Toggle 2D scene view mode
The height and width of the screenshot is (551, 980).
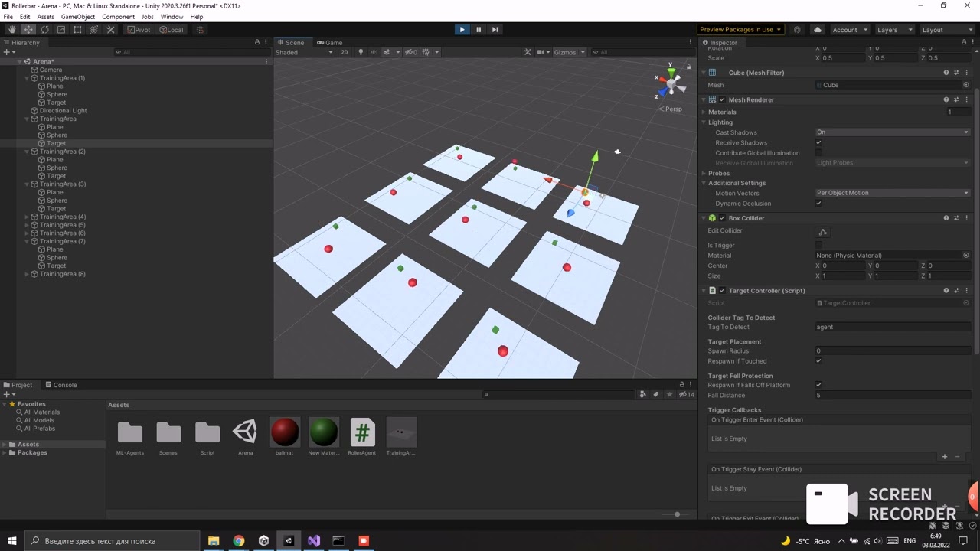pos(345,52)
